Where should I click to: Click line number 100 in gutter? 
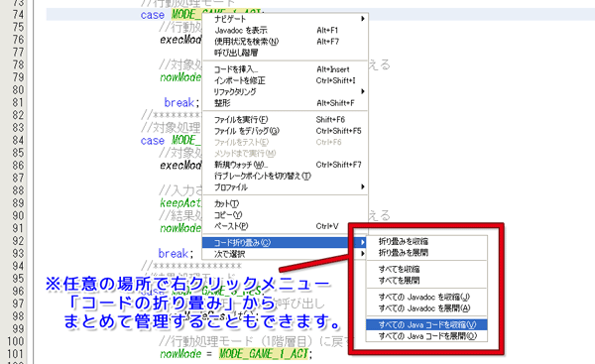[x=15, y=341]
